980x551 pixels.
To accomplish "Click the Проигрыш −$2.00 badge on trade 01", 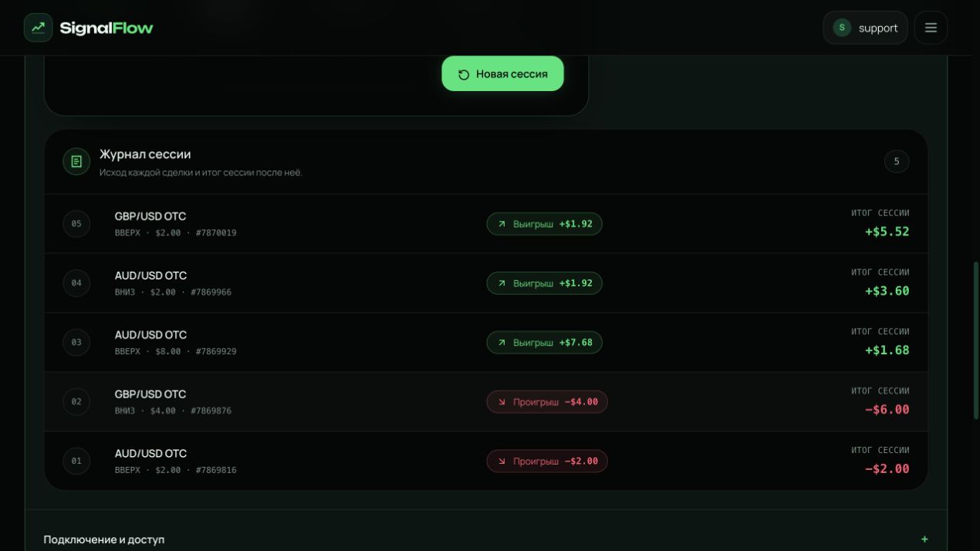I will (x=547, y=461).
